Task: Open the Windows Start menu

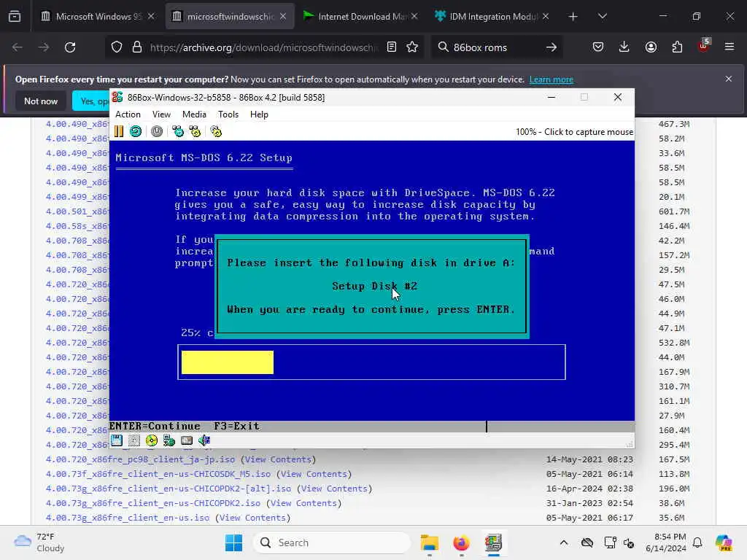Action: pos(233,542)
